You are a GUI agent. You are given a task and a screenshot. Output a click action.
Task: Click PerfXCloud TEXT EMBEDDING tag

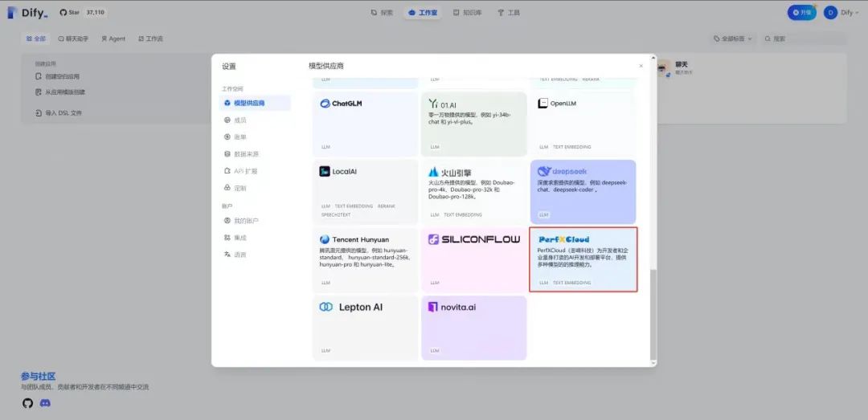tap(572, 283)
